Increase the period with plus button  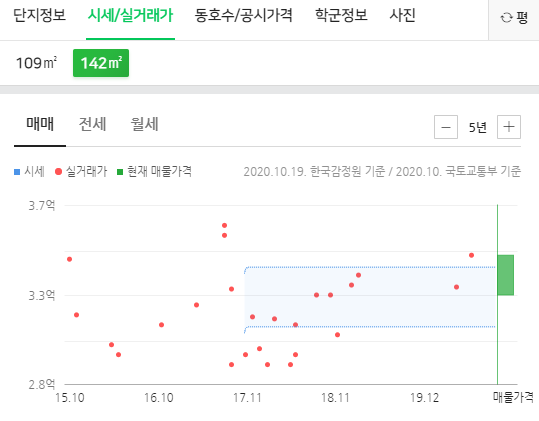click(x=509, y=127)
